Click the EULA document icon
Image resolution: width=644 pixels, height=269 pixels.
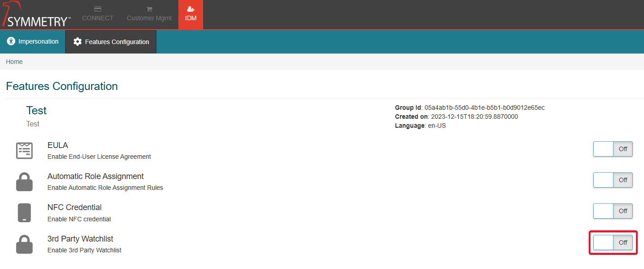(24, 151)
